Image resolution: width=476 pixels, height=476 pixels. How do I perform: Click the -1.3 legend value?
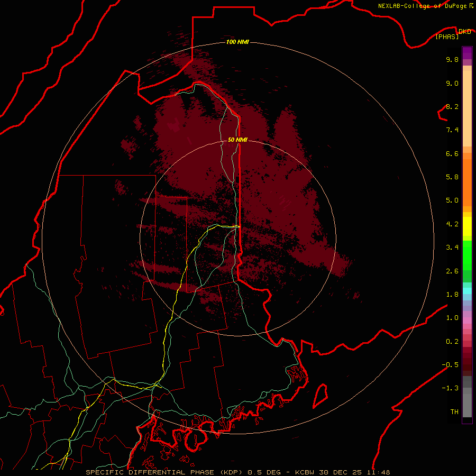point(450,388)
